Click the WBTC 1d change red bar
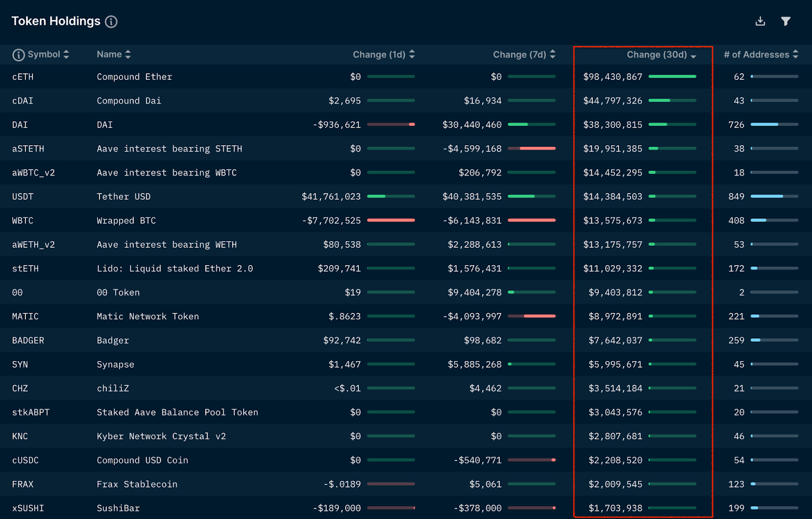 (391, 220)
